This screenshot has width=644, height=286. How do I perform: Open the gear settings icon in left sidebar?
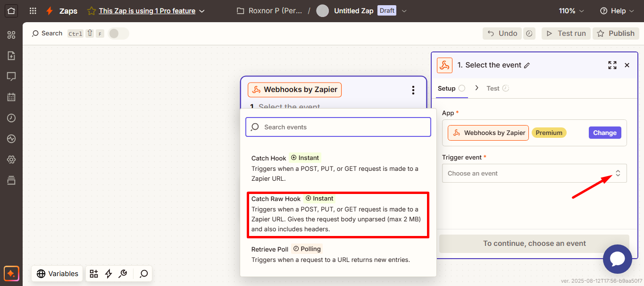pos(11,160)
